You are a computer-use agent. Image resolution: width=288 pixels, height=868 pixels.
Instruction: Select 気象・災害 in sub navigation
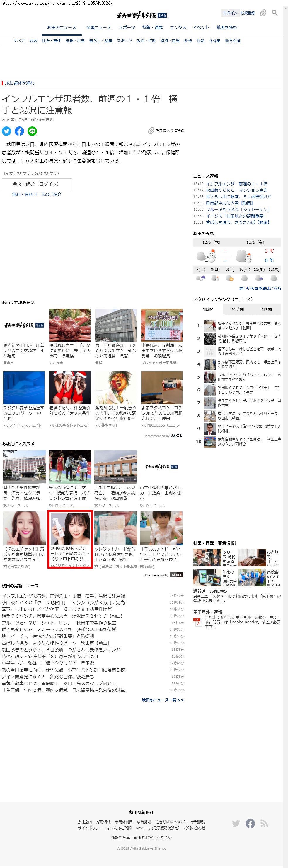coord(75,41)
